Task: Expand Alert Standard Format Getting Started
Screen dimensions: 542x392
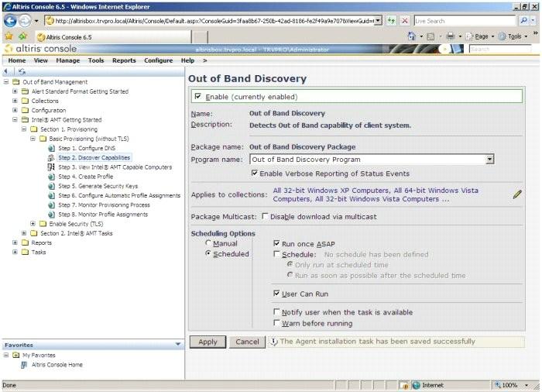Action: (15, 91)
